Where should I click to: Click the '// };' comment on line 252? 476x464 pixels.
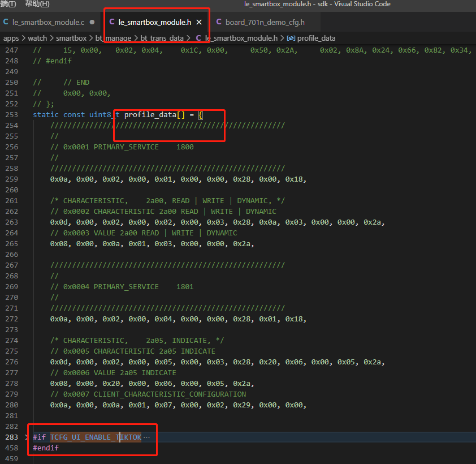pos(44,104)
